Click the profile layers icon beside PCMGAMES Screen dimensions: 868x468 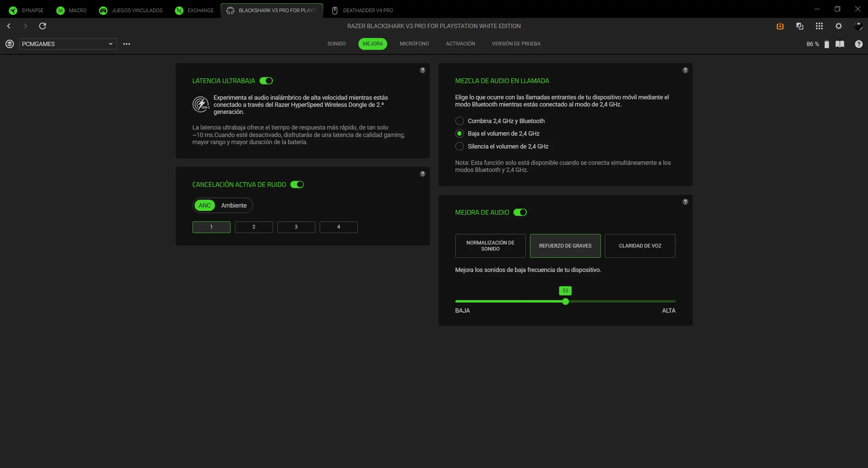[10, 44]
